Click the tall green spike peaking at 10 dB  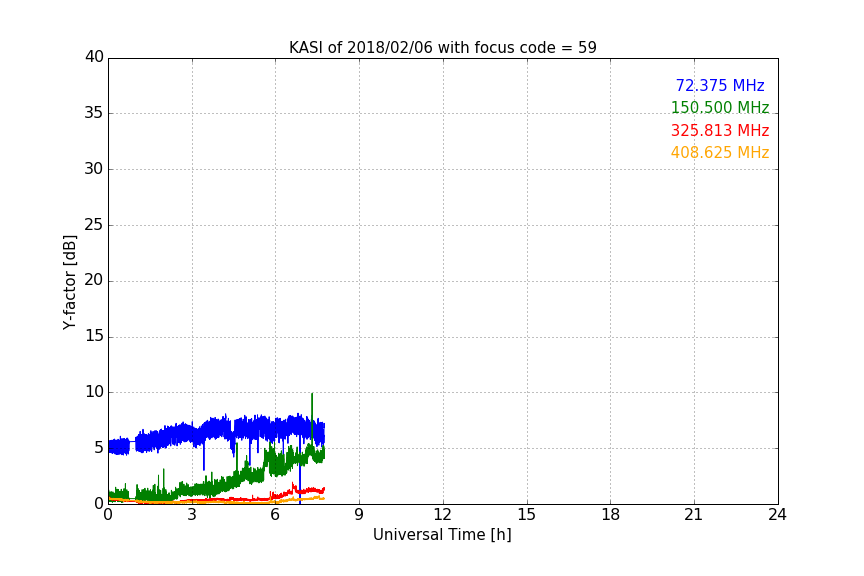click(x=312, y=419)
